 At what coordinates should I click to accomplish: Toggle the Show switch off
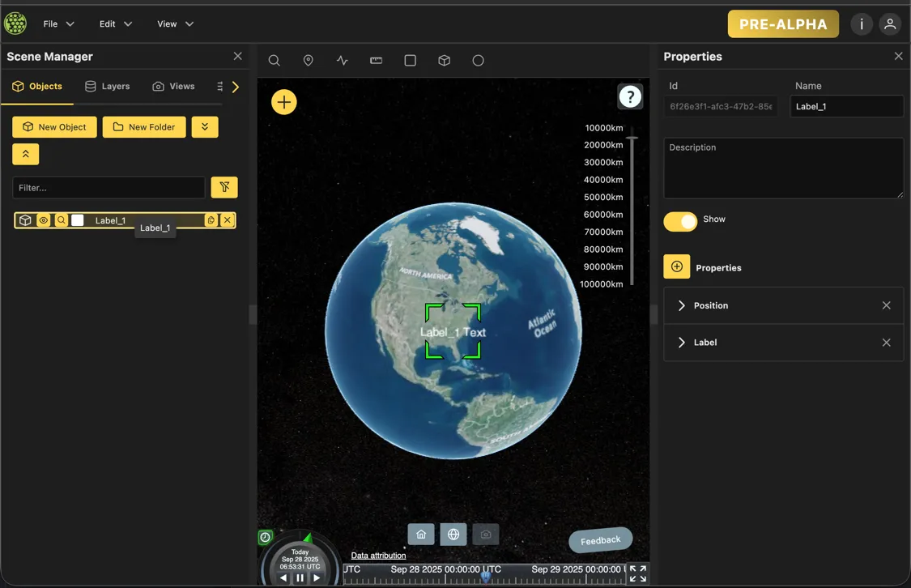coord(680,222)
